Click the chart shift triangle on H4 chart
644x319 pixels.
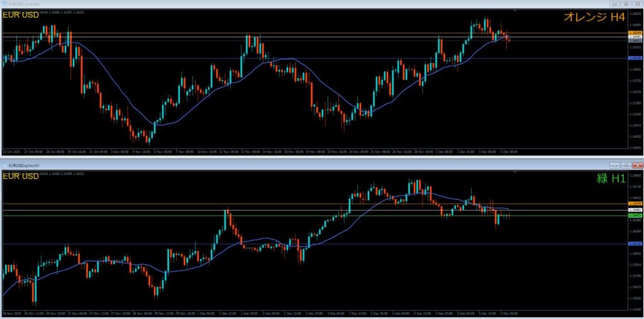[515, 11]
